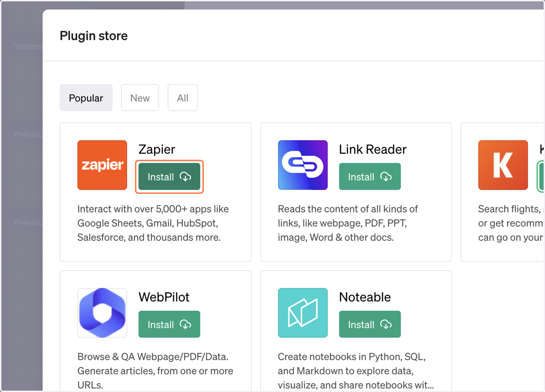Image resolution: width=545 pixels, height=392 pixels.
Task: Install the Zapier plugin
Action: tap(169, 177)
